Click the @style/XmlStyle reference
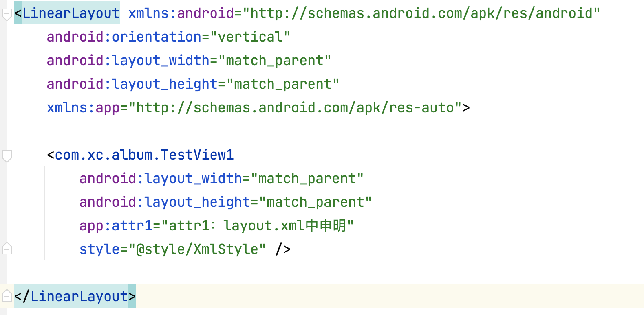 tap(201, 249)
